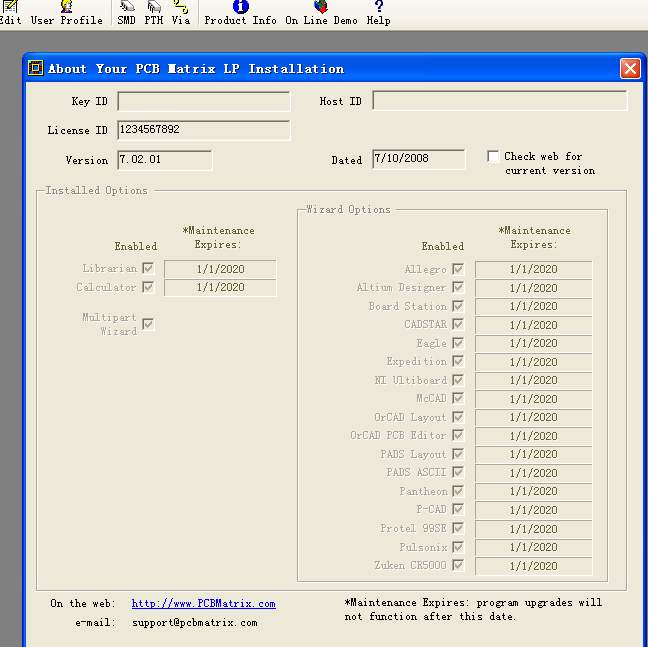Toggle the Calculator enabled checkbox

(148, 287)
